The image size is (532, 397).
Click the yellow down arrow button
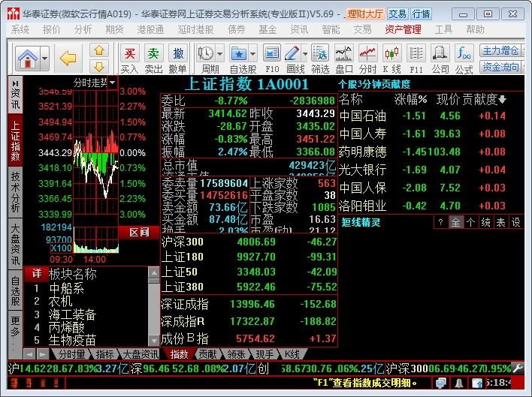click(x=99, y=66)
